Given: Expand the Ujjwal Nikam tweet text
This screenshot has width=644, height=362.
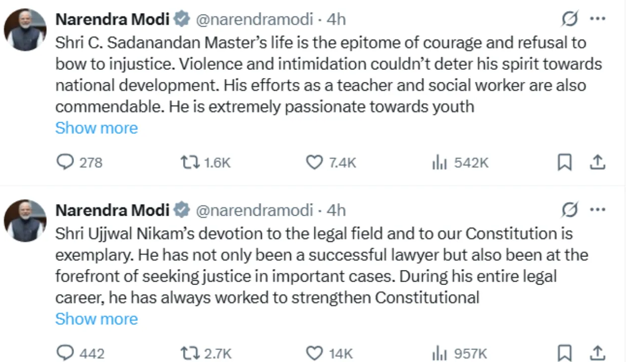Looking at the screenshot, I should (96, 319).
